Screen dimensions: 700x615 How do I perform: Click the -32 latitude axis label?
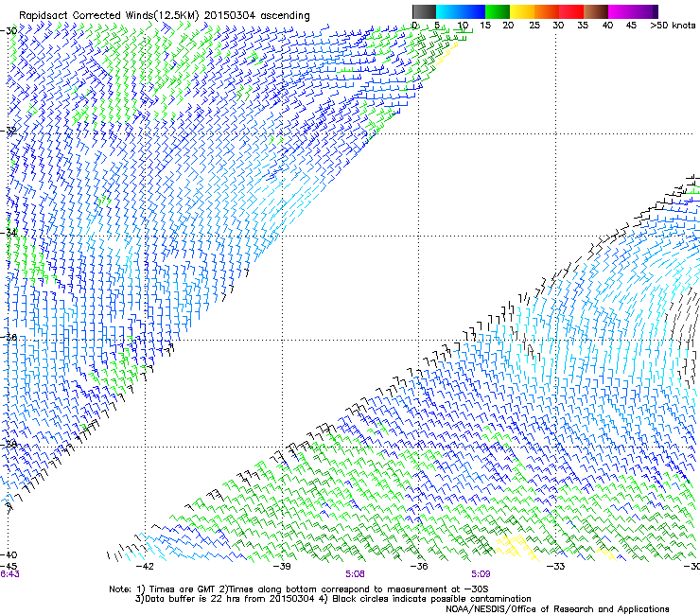(9, 131)
